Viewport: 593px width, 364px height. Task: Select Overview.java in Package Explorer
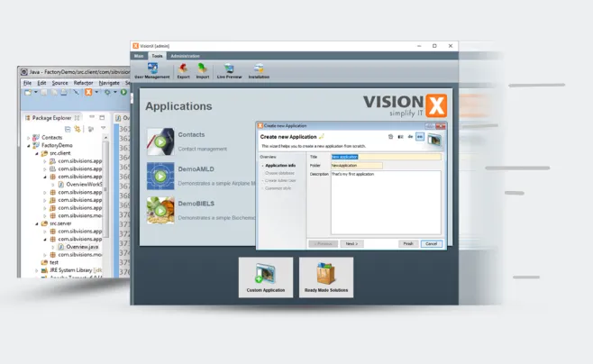(78, 247)
